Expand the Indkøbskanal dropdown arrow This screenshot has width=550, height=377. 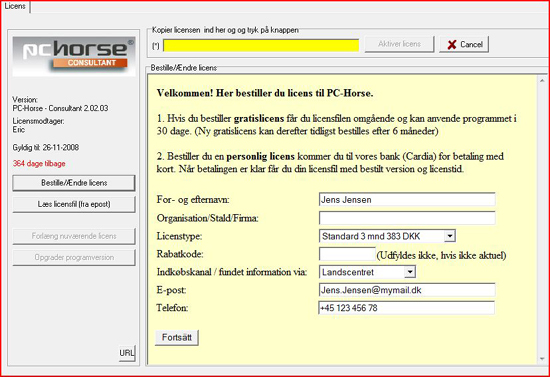[x=409, y=272]
